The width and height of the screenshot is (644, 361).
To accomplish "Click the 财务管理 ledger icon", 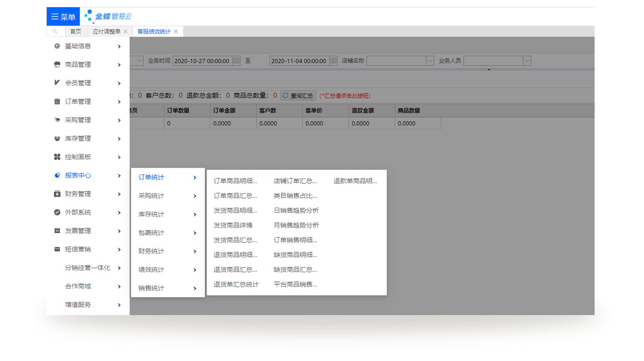I will 57,194.
